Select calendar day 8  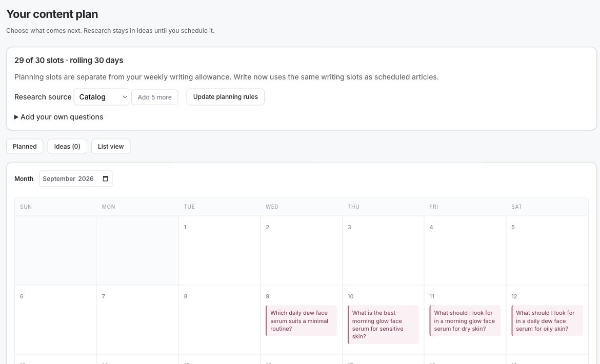point(219,319)
